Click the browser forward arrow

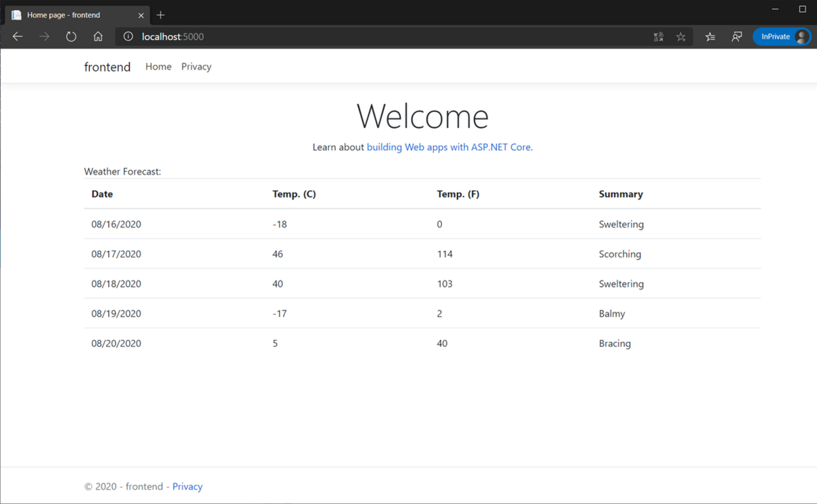[44, 36]
